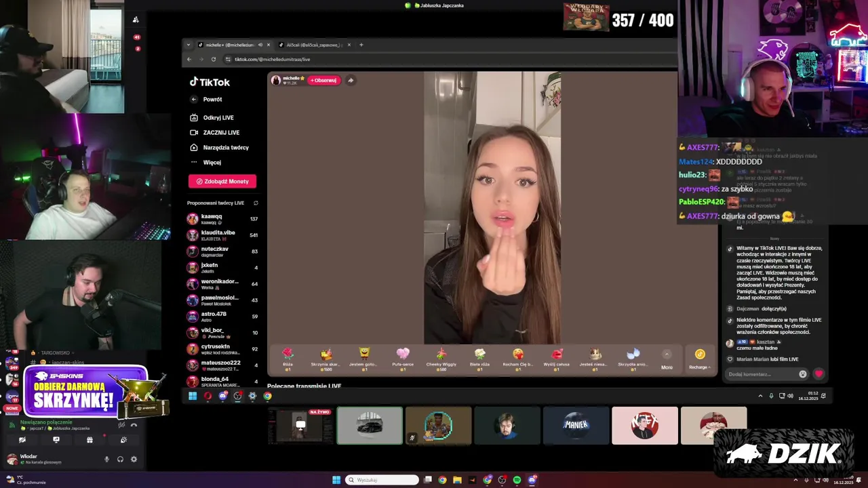Viewport: 868px width, 488px height.
Task: Open the Recharge coins dropdown
Action: click(x=700, y=359)
